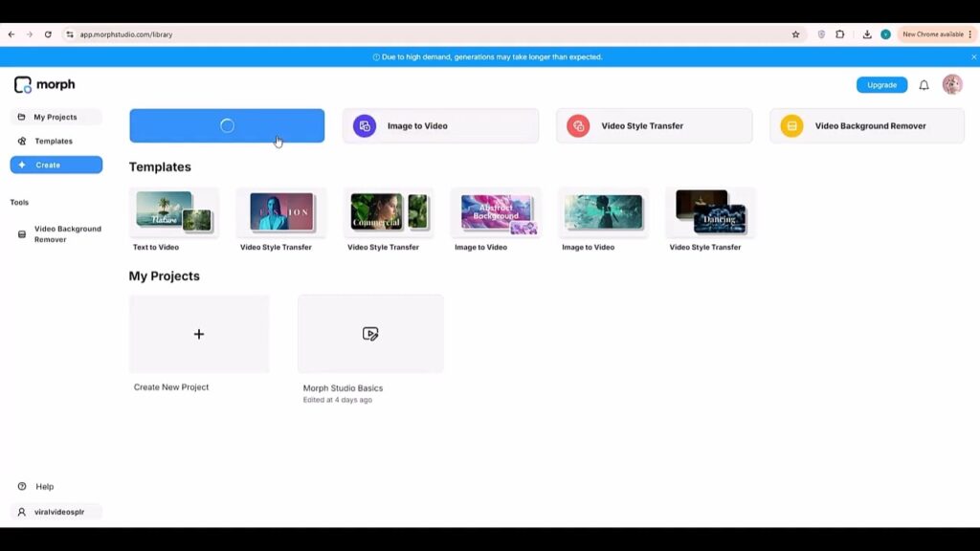This screenshot has height=551, width=980.
Task: Click the yellow Background Remover icon
Action: tap(791, 125)
